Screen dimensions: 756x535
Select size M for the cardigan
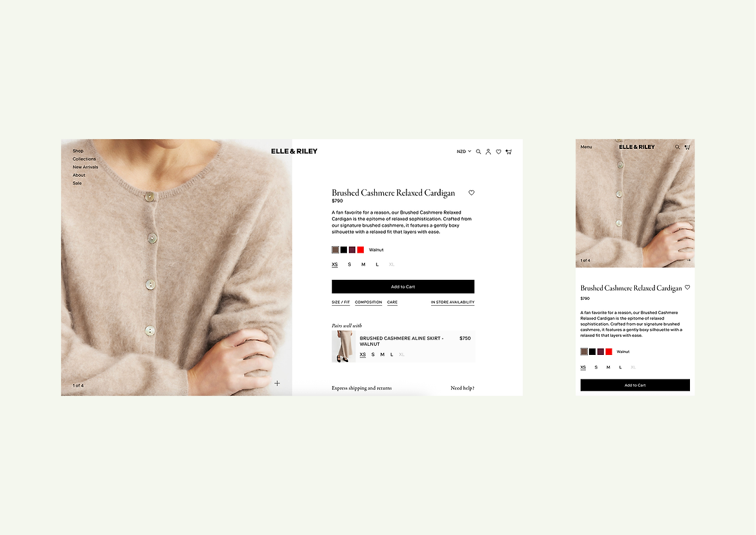coord(364,264)
